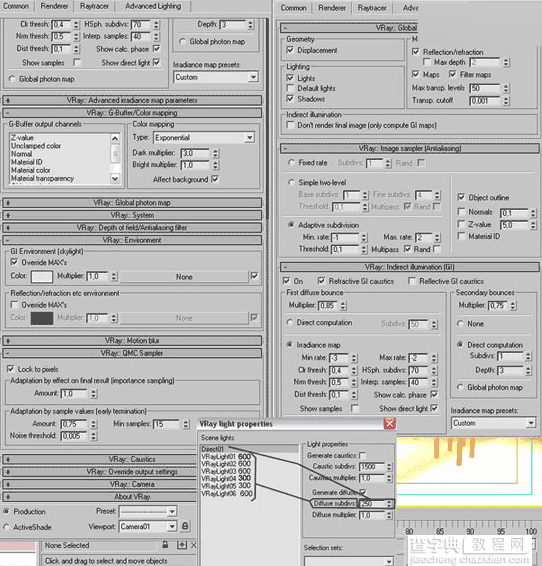The image size is (542, 566).
Task: Click the None map button in GI Environment
Action: click(x=184, y=277)
